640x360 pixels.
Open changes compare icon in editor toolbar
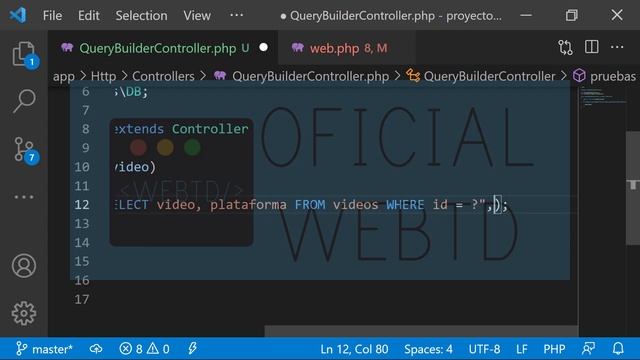[x=565, y=48]
